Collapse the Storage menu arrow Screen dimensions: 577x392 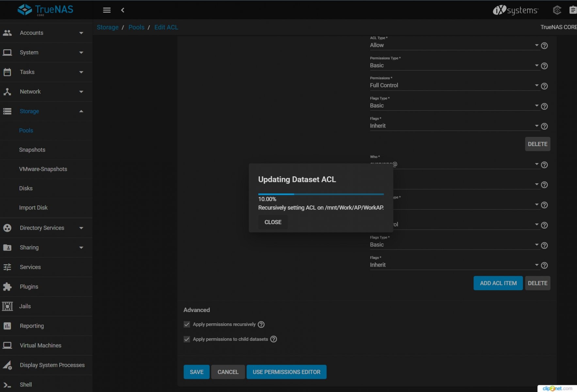81,111
